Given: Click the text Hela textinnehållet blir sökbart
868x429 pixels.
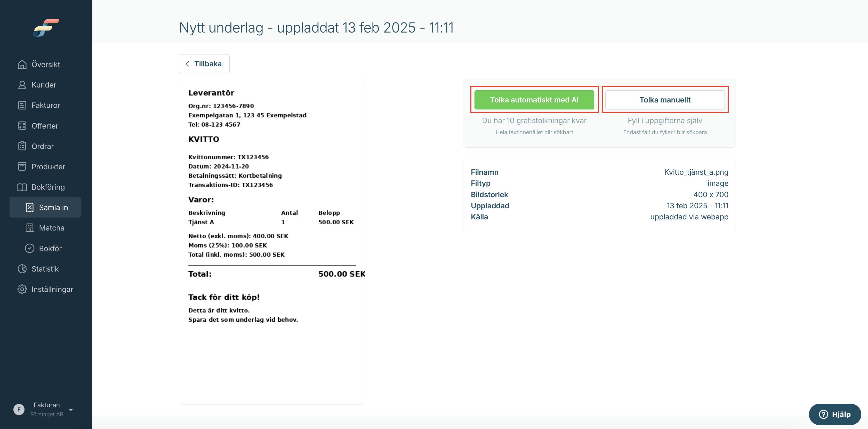Looking at the screenshot, I should point(534,132).
